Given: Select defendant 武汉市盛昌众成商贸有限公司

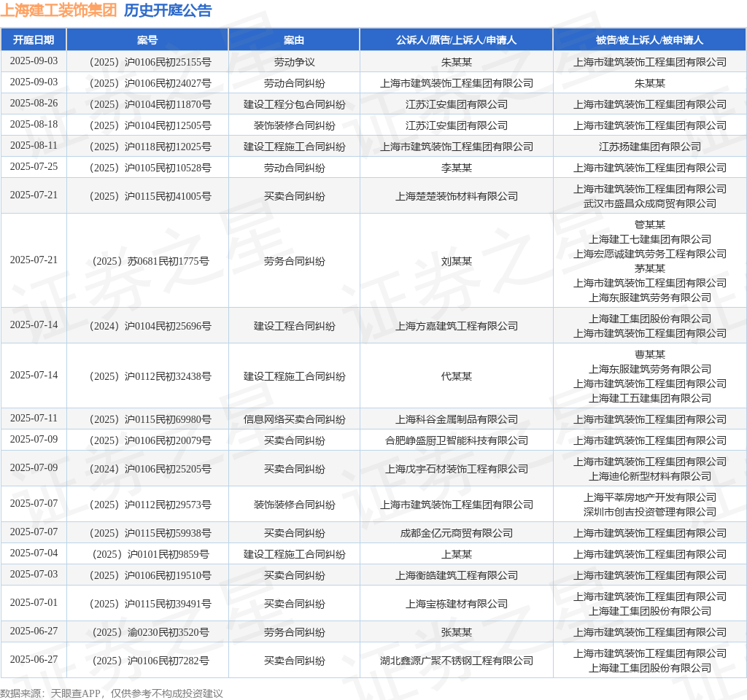Looking at the screenshot, I should tap(650, 204).
